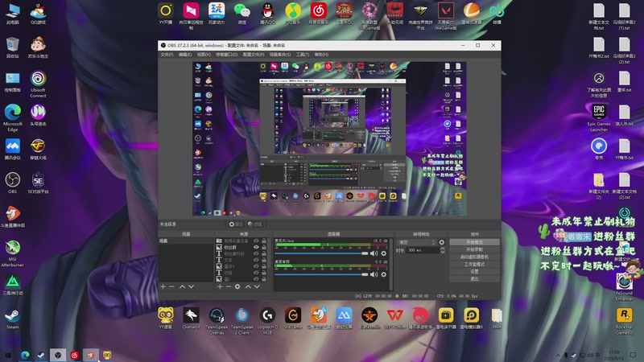
Task: Click the OBS preview canvas
Action: coord(329,138)
